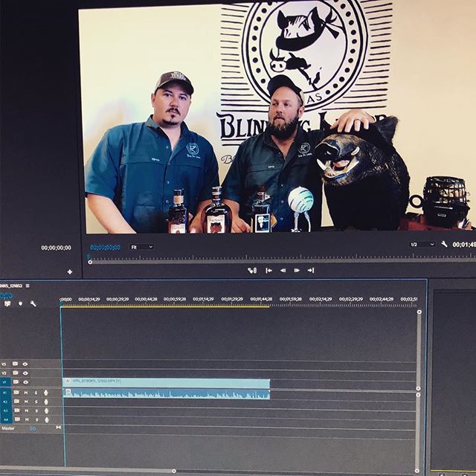Solo audio track A3
The height and width of the screenshot is (476, 476).
(36, 411)
